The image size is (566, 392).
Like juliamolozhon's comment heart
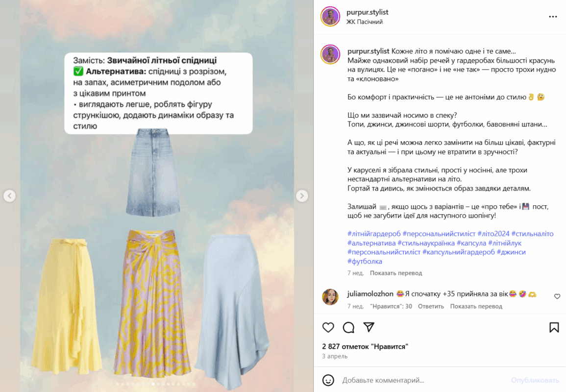tap(557, 296)
